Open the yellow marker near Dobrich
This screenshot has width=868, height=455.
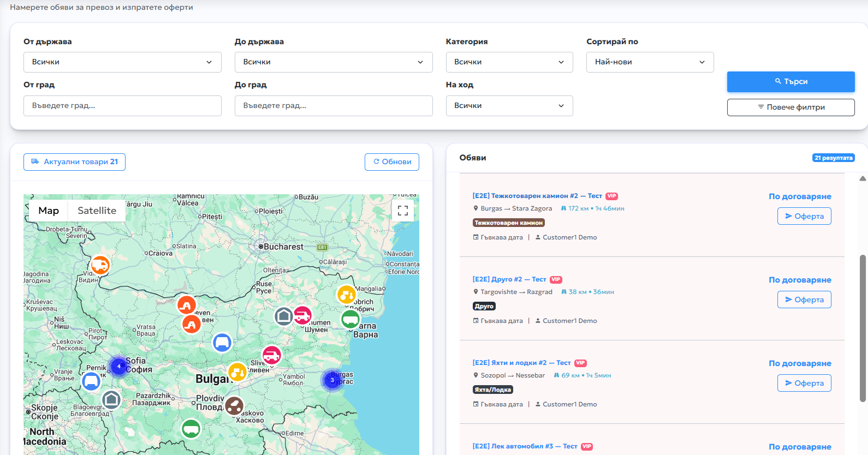coord(346,295)
